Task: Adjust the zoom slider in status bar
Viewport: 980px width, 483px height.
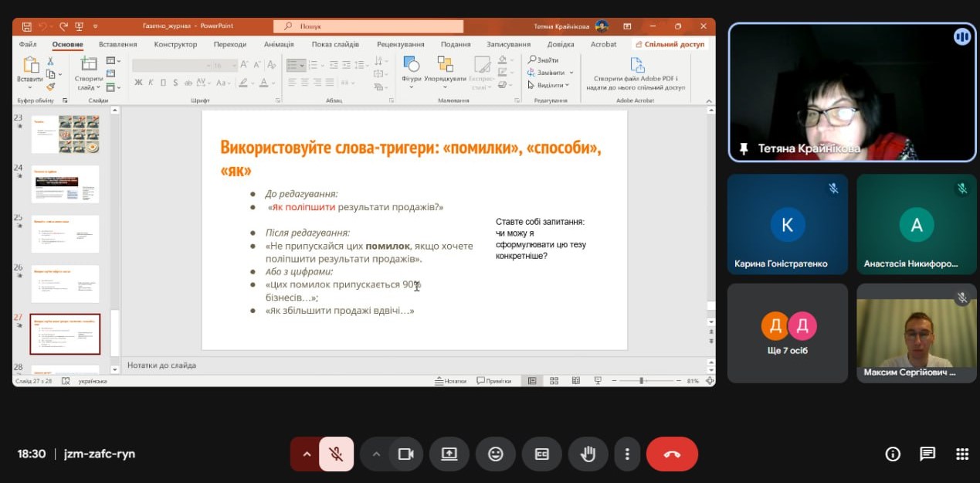Action: pos(641,381)
